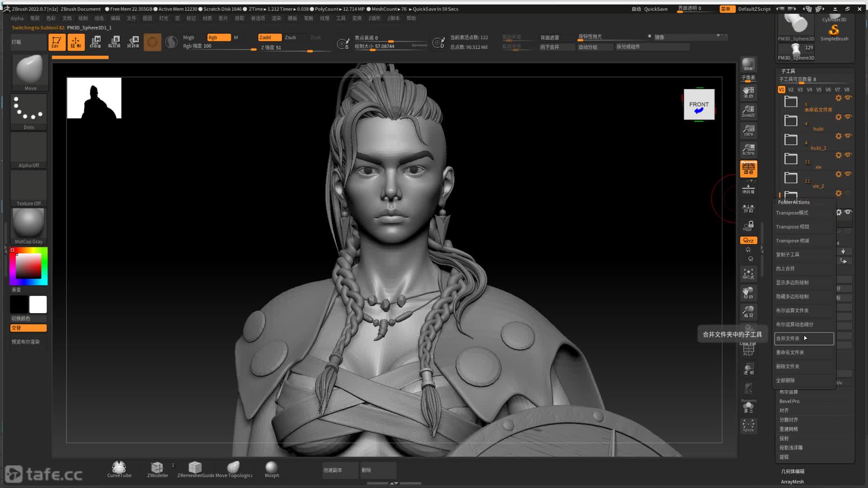Open the Texture Off selector
This screenshot has height=488, width=868.
pyautogui.click(x=29, y=188)
